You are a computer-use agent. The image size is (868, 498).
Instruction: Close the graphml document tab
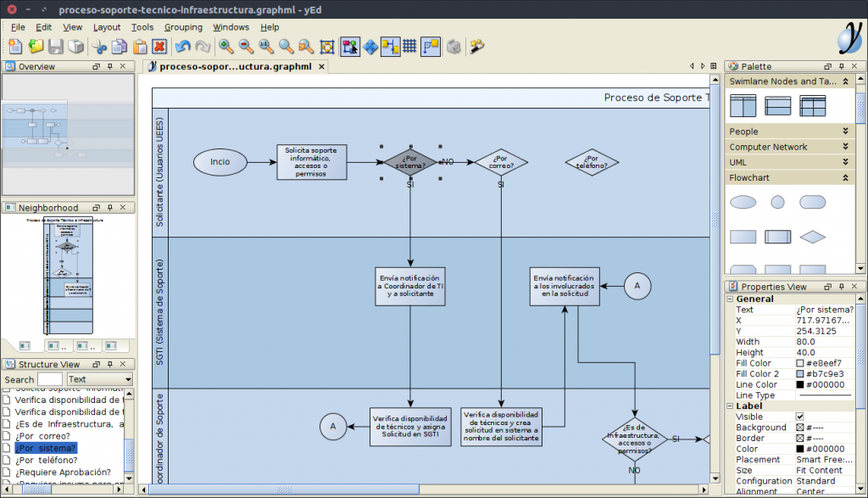(321, 66)
